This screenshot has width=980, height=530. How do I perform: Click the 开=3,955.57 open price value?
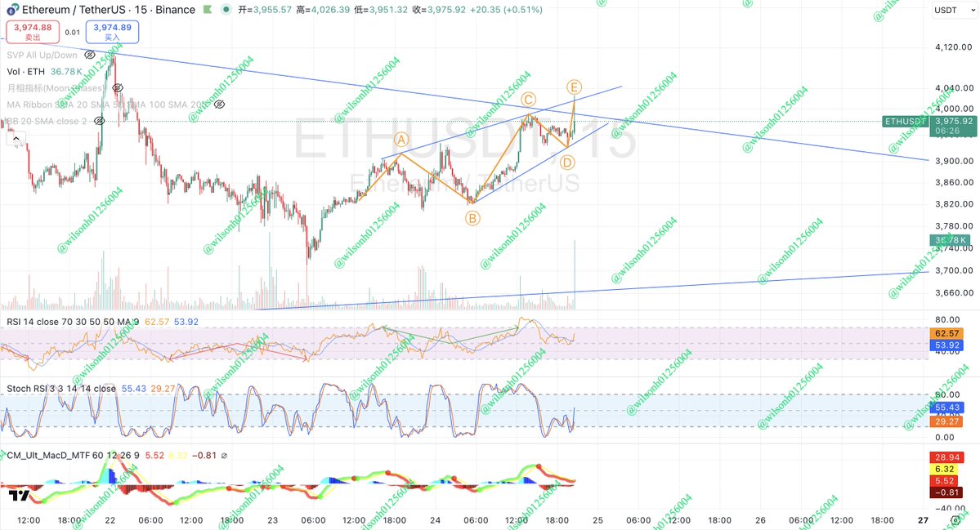(265, 10)
